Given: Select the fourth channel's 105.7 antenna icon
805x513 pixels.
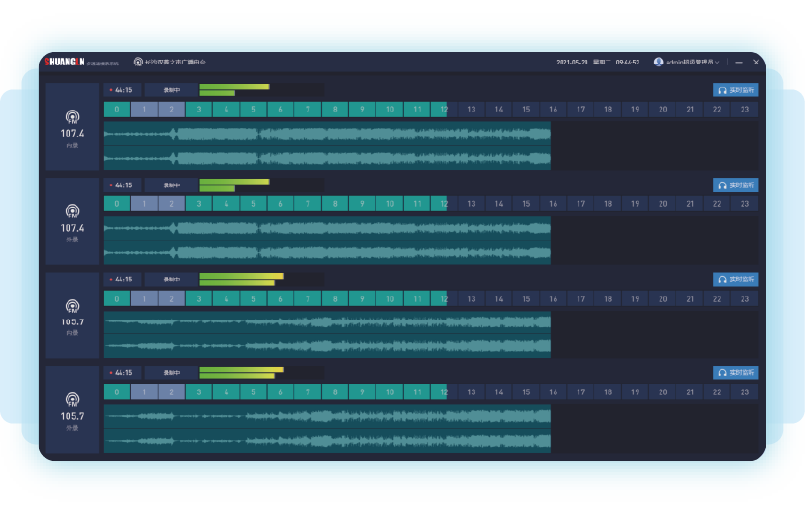Looking at the screenshot, I should pos(72,399).
